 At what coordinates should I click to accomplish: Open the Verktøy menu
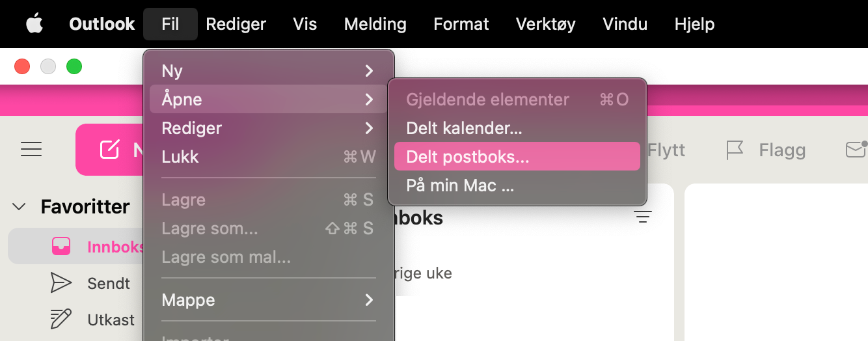coord(545,24)
